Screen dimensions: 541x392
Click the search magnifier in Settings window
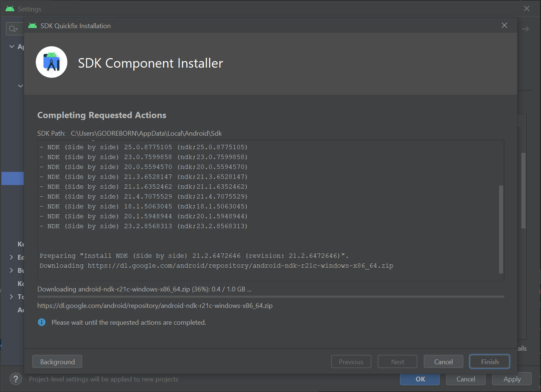[13, 29]
